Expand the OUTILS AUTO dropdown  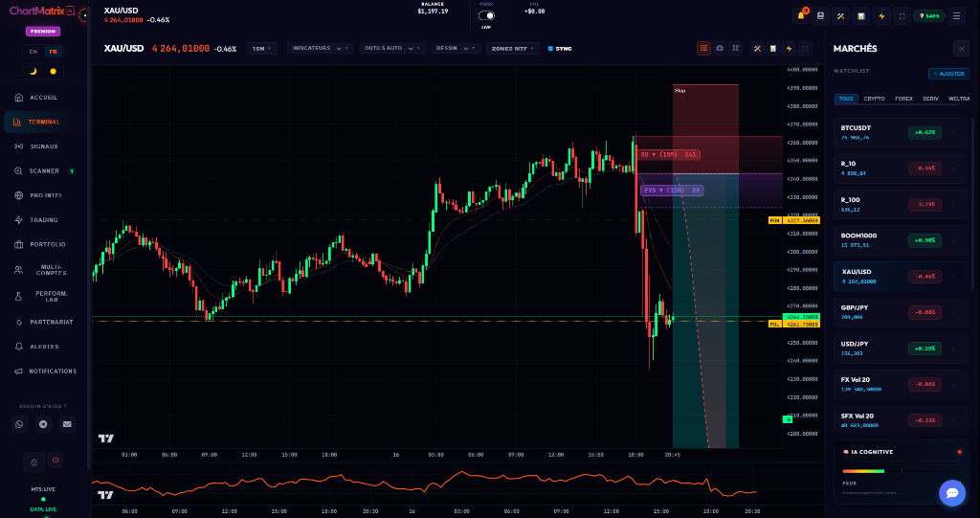pos(392,48)
